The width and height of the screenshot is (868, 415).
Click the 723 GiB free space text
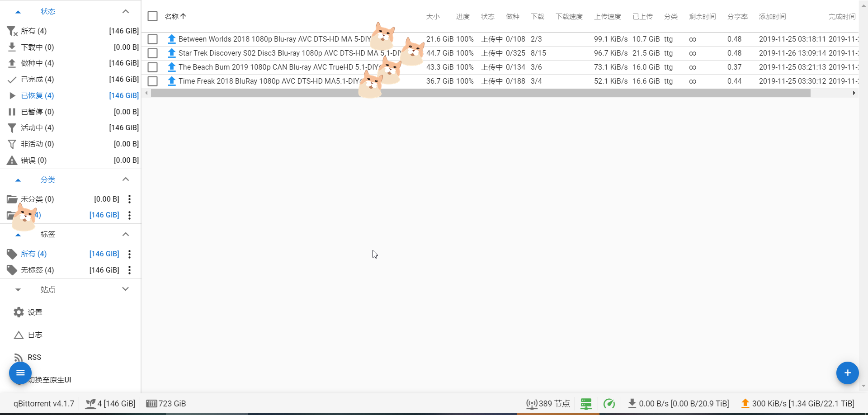tap(172, 404)
